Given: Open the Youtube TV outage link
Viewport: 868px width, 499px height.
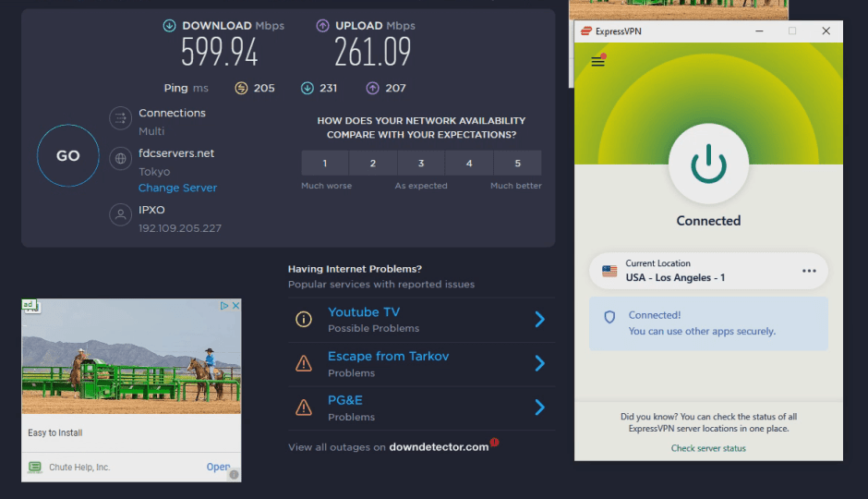Looking at the screenshot, I should click(x=364, y=312).
